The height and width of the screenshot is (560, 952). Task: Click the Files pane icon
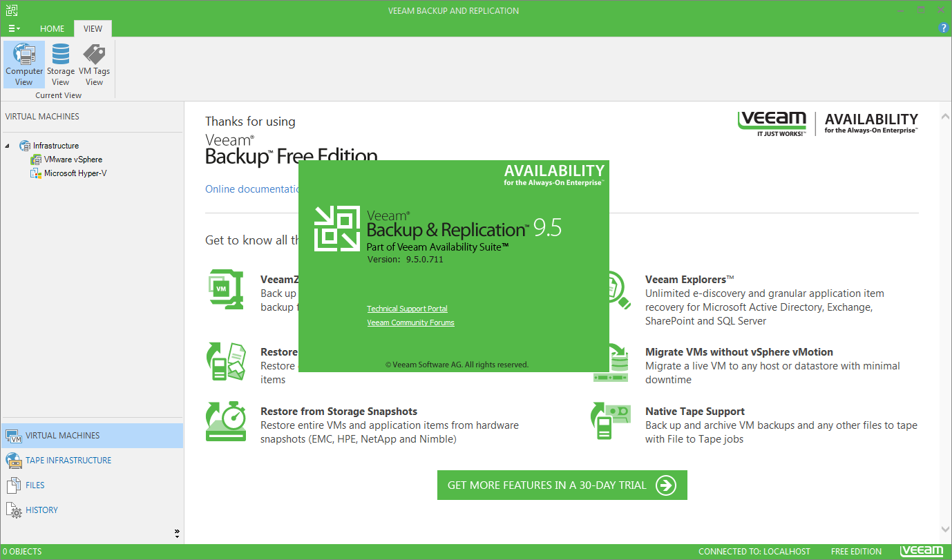click(x=13, y=485)
